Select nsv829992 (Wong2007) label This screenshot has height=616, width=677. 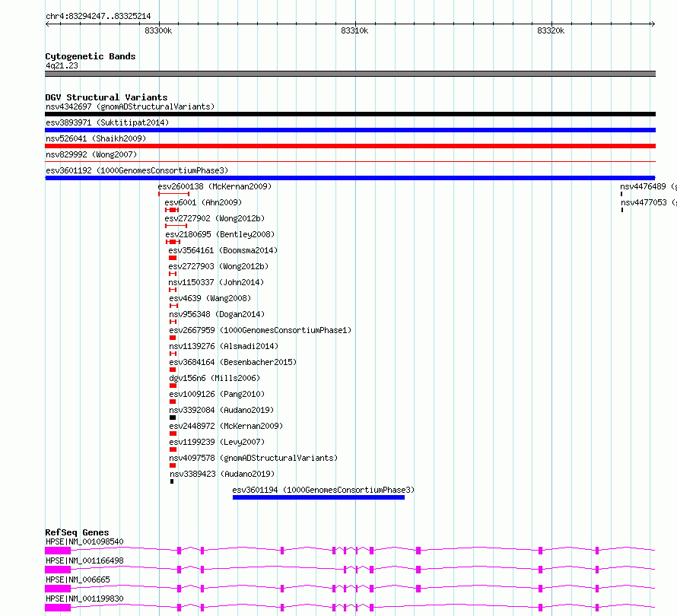coord(91,154)
